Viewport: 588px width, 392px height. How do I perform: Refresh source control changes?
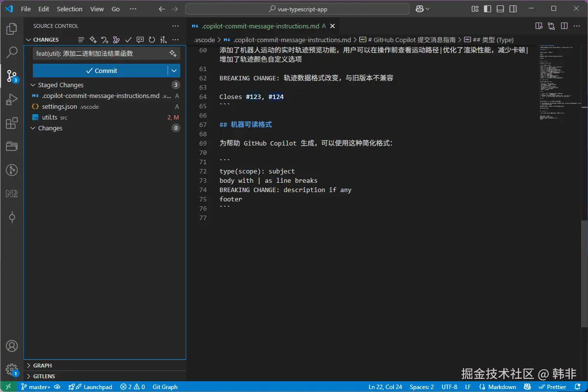coord(152,40)
